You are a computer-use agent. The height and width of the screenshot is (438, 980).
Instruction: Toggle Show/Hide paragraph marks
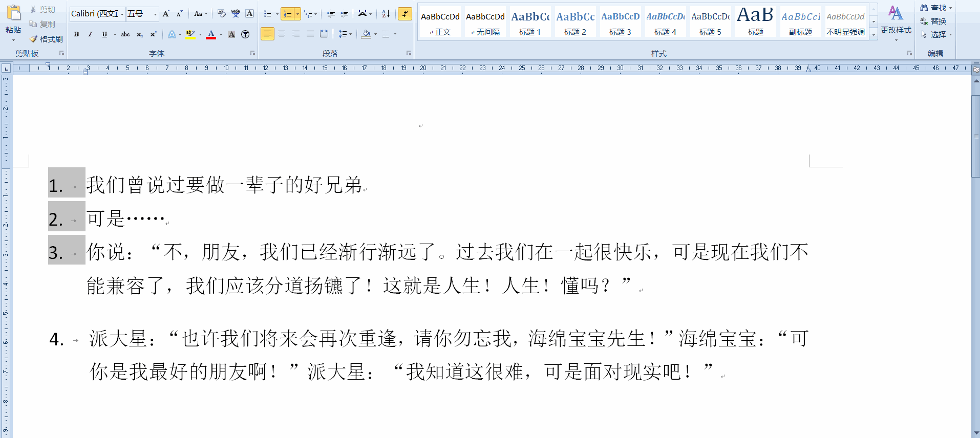[405, 14]
